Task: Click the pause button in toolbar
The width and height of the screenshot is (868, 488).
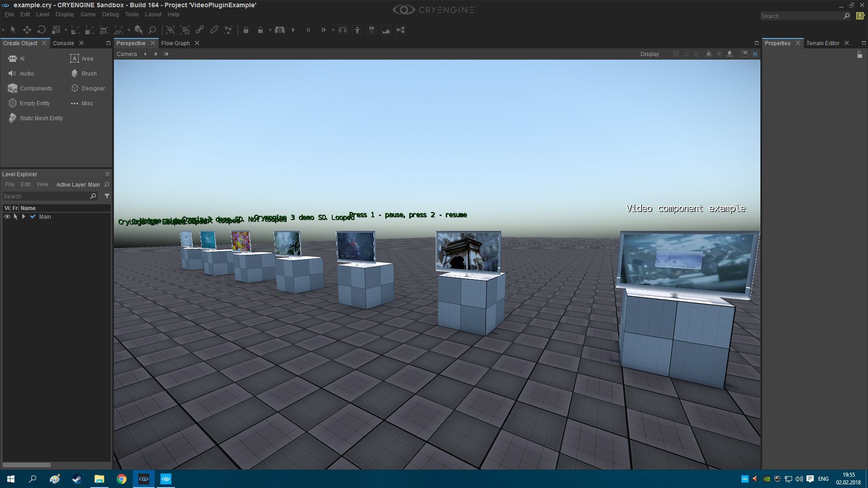Action: pyautogui.click(x=308, y=30)
